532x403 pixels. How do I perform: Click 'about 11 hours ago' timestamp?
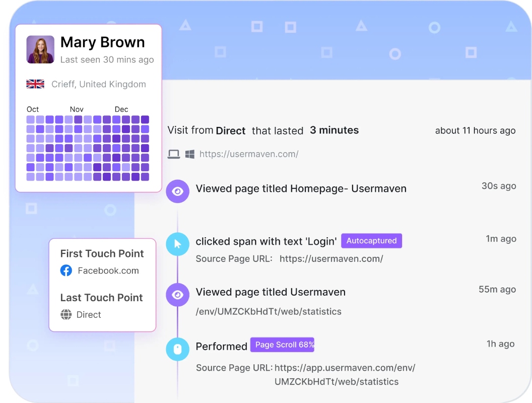(476, 130)
